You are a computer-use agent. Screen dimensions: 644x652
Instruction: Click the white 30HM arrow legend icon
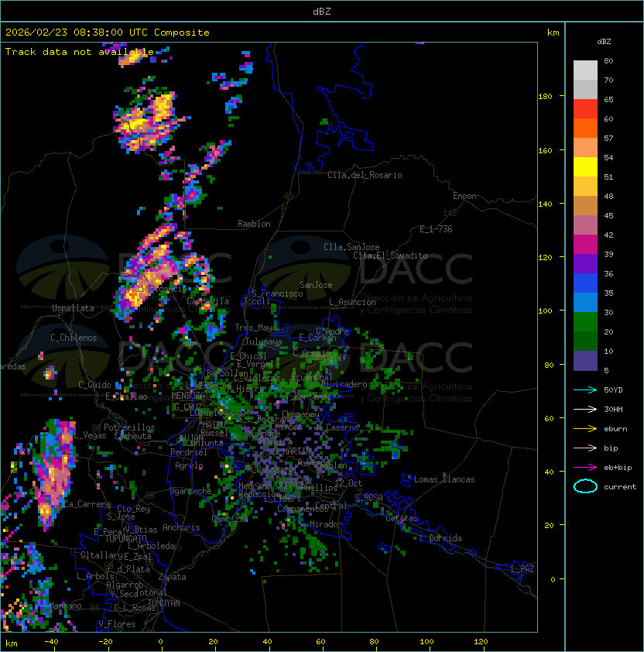pyautogui.click(x=585, y=409)
